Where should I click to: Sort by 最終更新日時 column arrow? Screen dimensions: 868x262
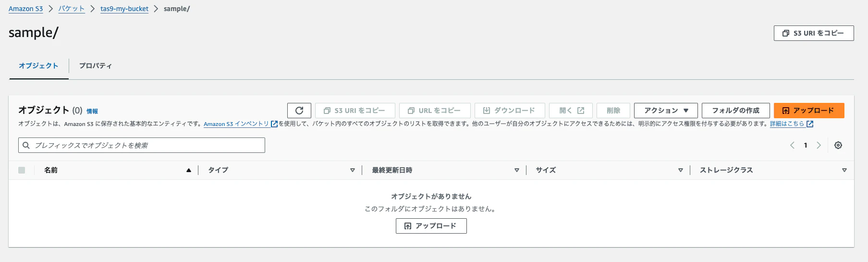tap(517, 170)
